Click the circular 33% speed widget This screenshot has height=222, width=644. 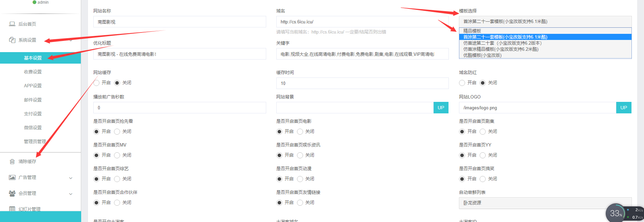615,213
